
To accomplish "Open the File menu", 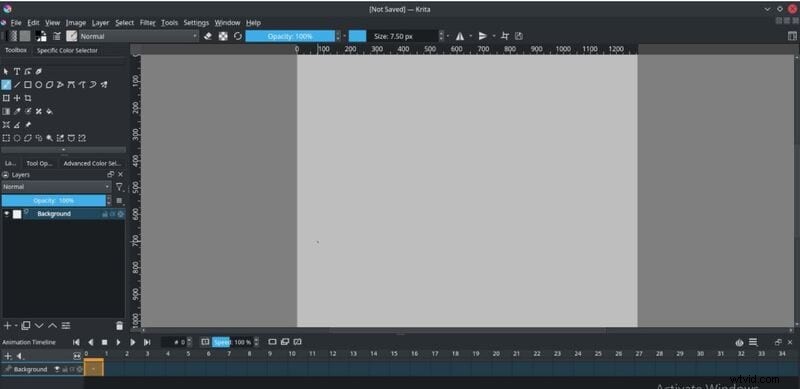I will [16, 23].
